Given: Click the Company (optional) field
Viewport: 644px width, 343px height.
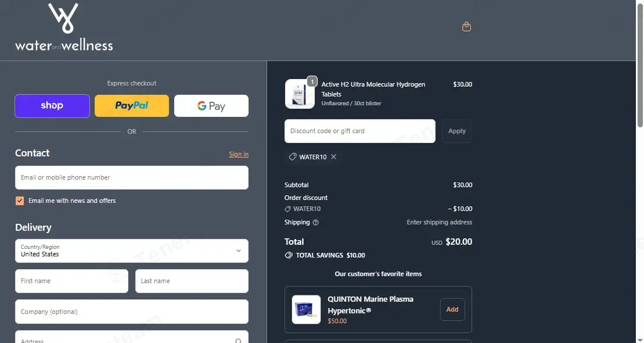Looking at the screenshot, I should point(132,312).
